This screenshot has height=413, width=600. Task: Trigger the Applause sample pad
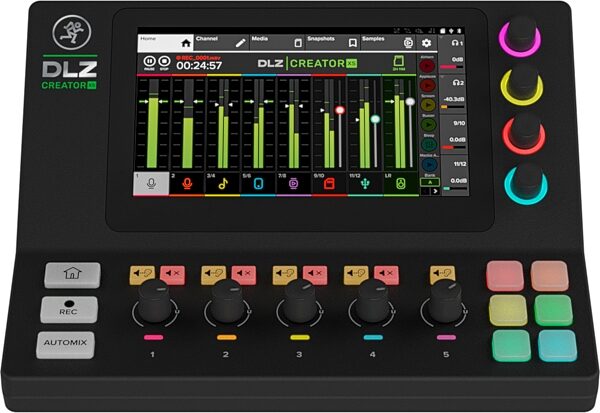[427, 85]
